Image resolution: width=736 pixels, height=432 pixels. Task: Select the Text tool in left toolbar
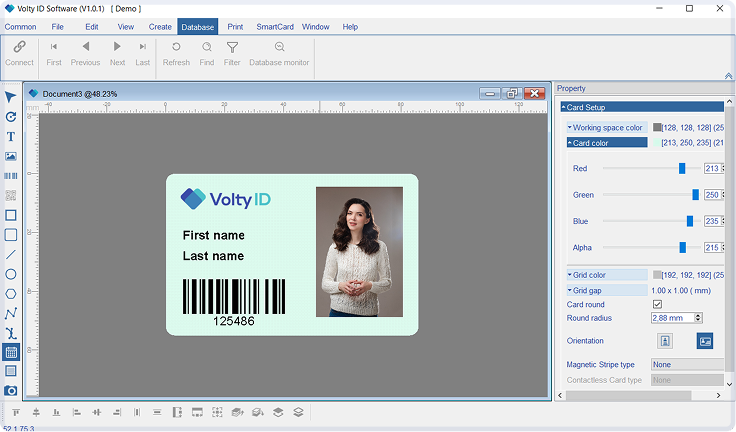(x=11, y=137)
